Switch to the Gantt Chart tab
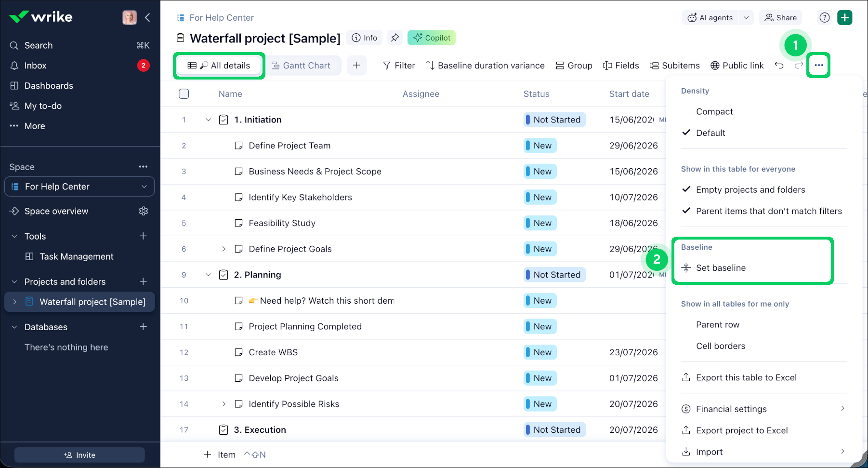 (x=302, y=66)
